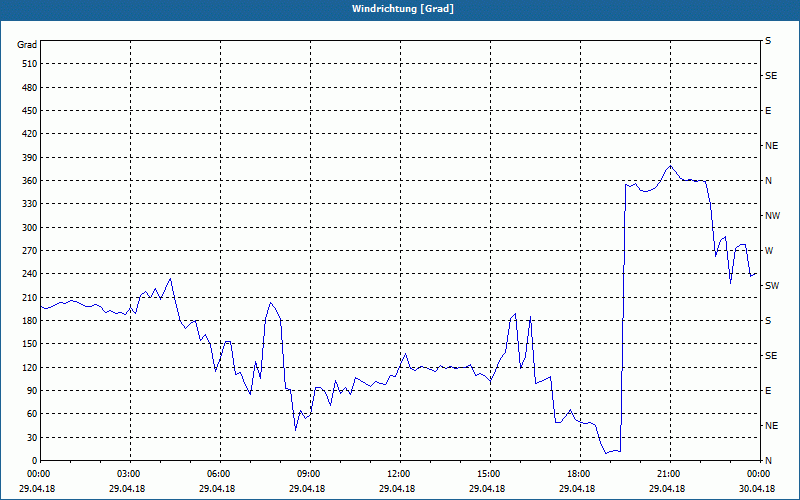Viewport: 800px width, 500px height.
Task: Click the 120 degree axis label
Action: click(31, 367)
